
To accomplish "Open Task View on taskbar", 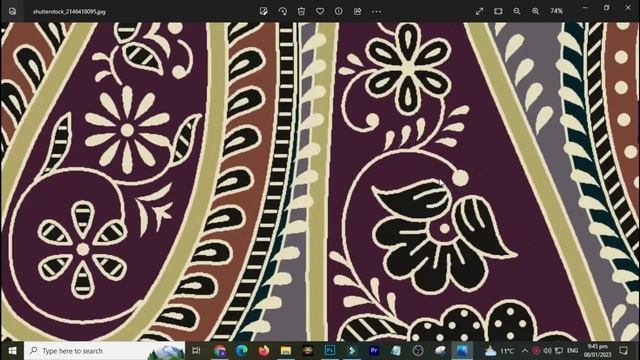I will pos(196,351).
